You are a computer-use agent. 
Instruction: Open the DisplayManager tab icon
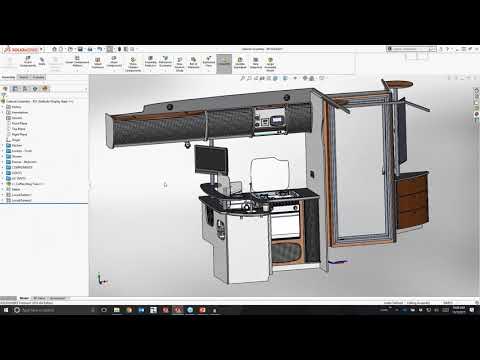[45, 88]
